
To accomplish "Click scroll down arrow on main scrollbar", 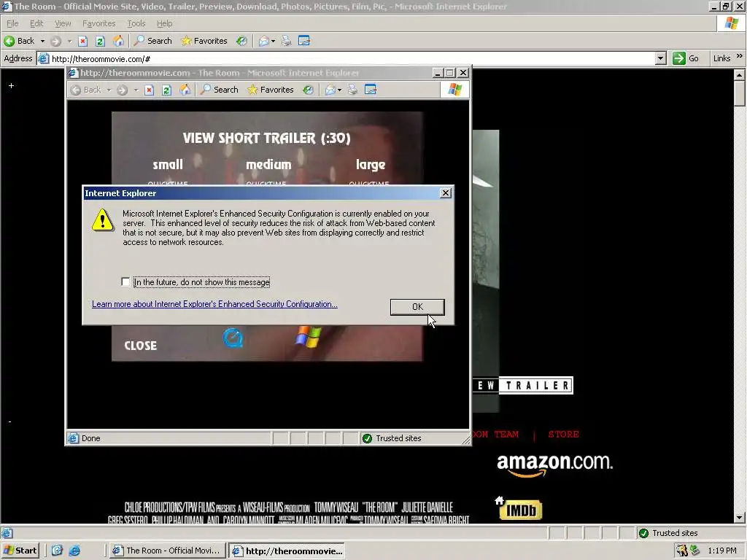I will tap(740, 518).
